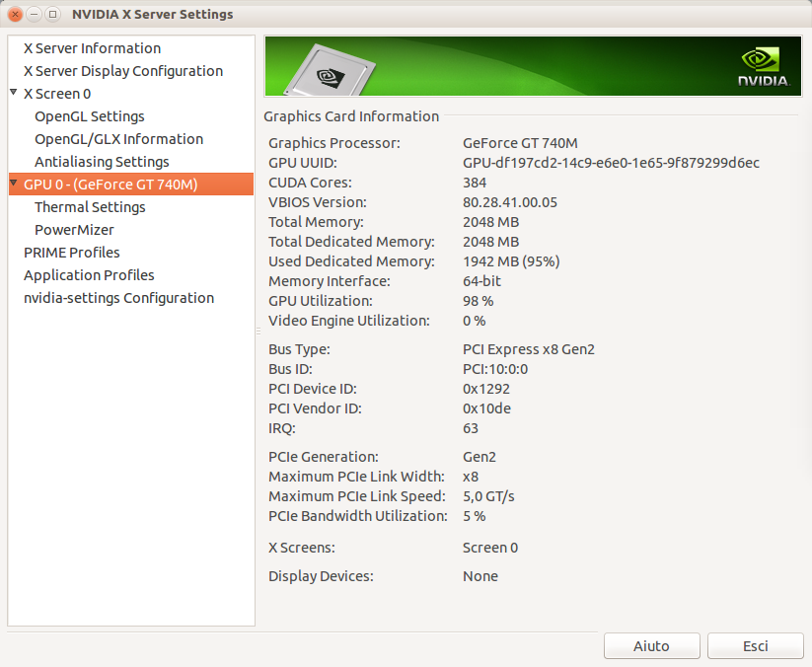Click the Esci quit button
The image size is (812, 667).
pyautogui.click(x=755, y=645)
